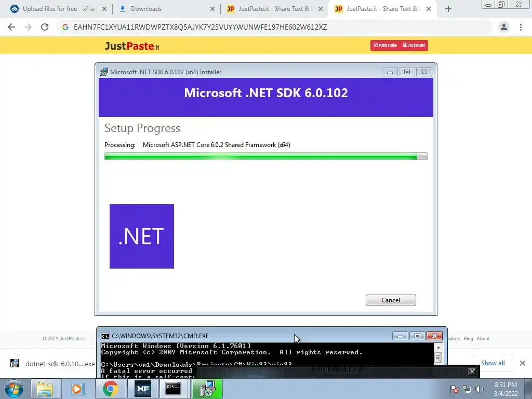The height and width of the screenshot is (399, 532).
Task: Open File Explorer from the taskbar
Action: click(45, 389)
